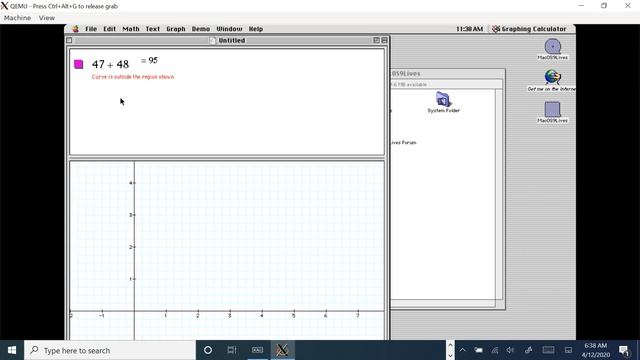Click y-axis label 2 on graph
This screenshot has height=360, width=640.
(131, 247)
